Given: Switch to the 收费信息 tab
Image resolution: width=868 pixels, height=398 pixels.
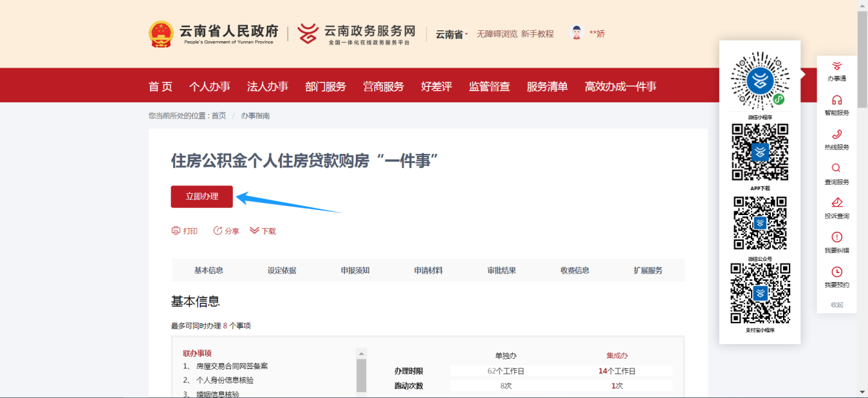Looking at the screenshot, I should point(575,270).
